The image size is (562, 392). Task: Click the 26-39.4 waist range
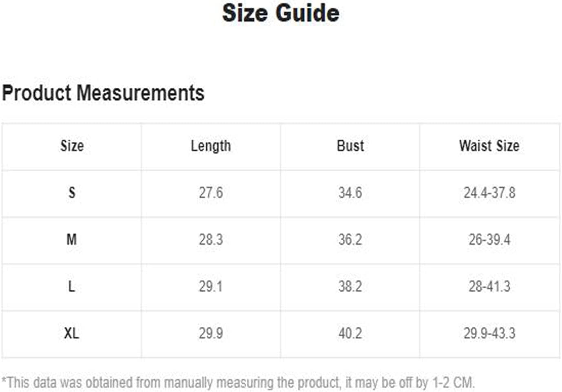click(x=489, y=239)
